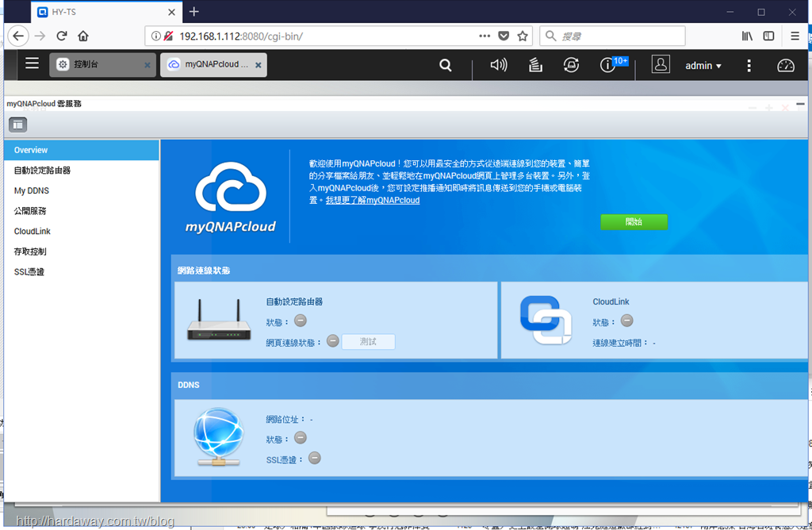Image resolution: width=812 pixels, height=530 pixels.
Task: Open the three-dot more options menu
Action: coord(749,65)
